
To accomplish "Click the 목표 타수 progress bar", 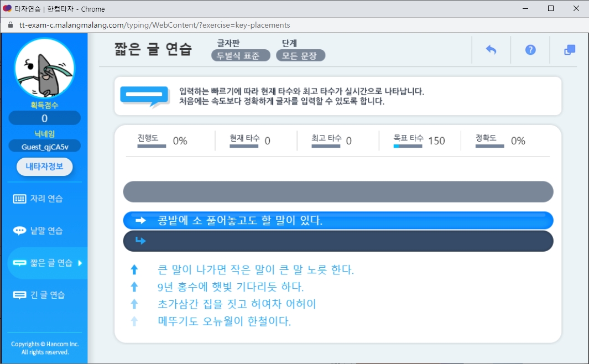I will 407,147.
